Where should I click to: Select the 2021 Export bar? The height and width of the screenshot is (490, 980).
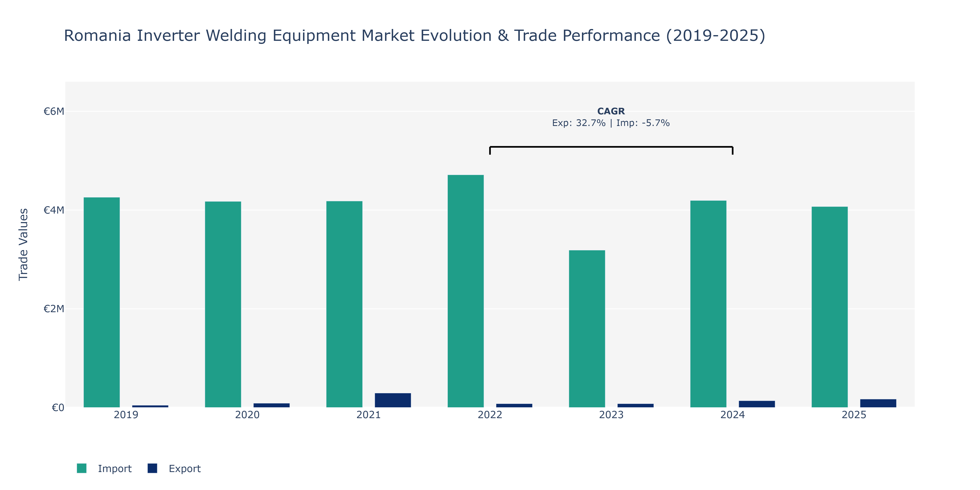coord(393,400)
